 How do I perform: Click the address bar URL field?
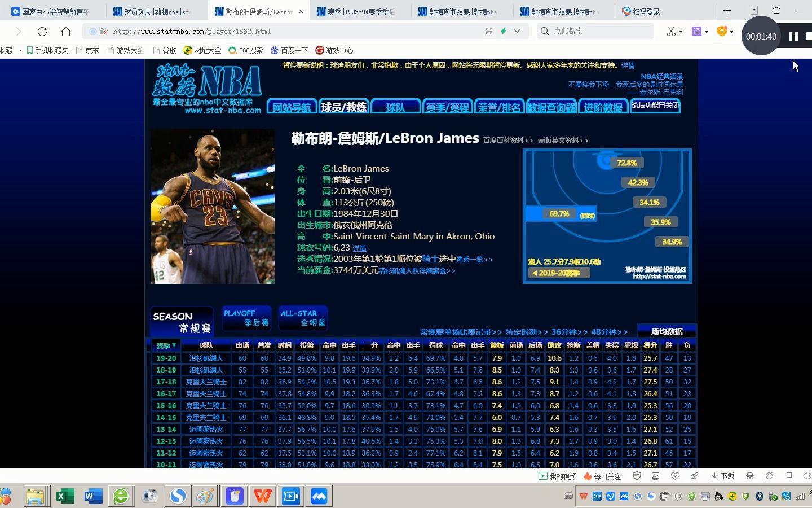click(x=293, y=32)
